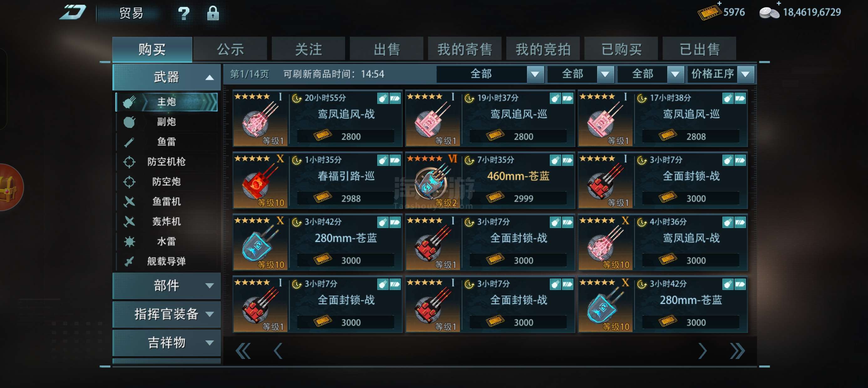Choose the 鱼雷 torpedo category

(167, 141)
